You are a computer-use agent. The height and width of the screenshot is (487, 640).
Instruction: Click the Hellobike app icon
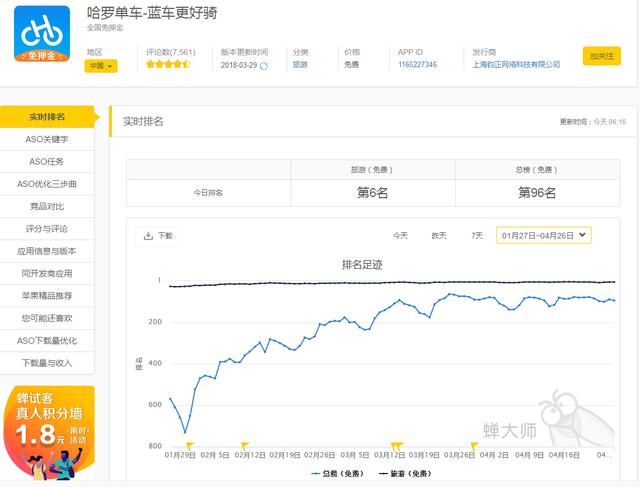pyautogui.click(x=42, y=34)
